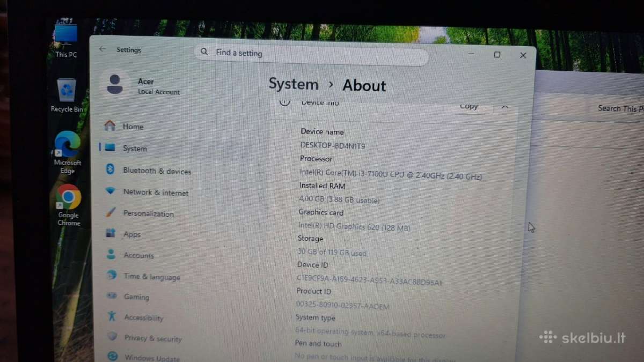644x362 pixels.
Task: Select the Product ID 00325-80910-02357-AAOEM
Action: tap(343, 305)
